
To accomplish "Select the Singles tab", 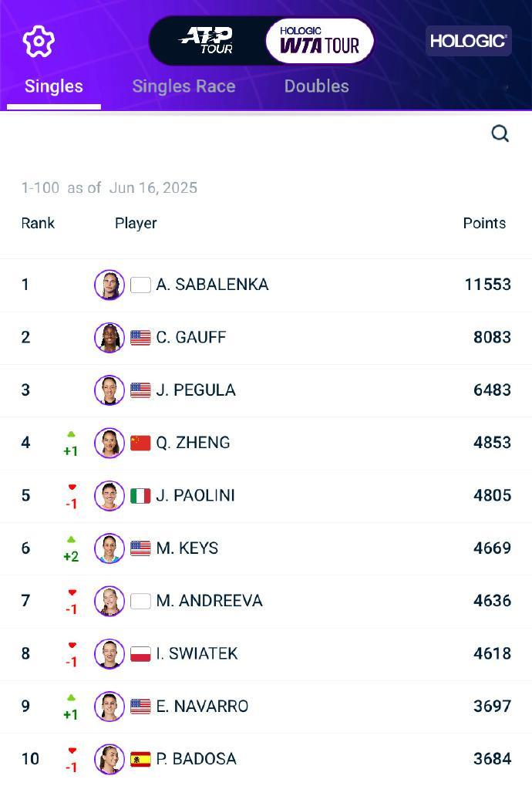I will coord(54,86).
